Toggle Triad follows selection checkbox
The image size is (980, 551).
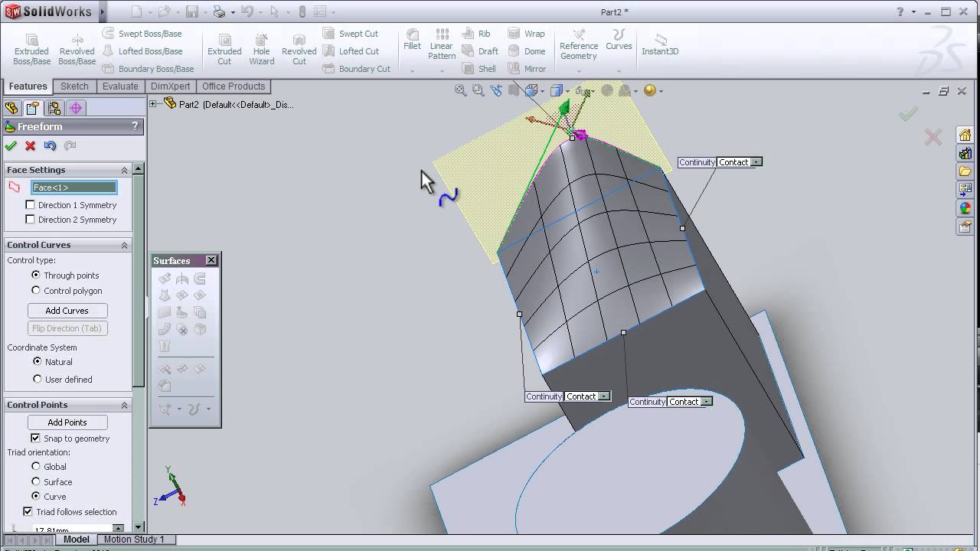(x=28, y=511)
